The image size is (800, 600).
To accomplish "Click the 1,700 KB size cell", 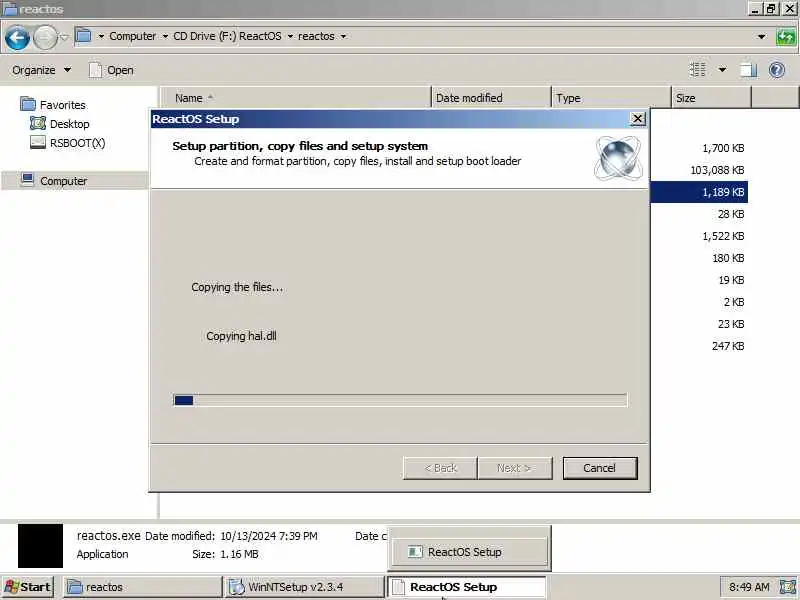I will click(723, 148).
